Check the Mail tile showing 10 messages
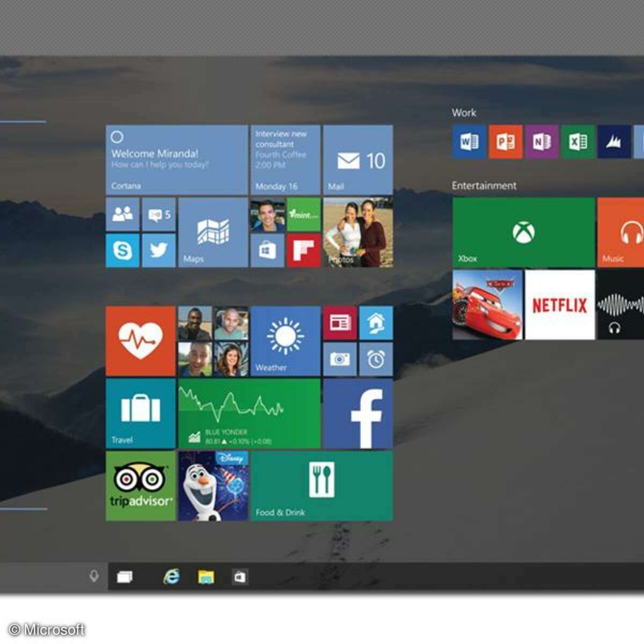This screenshot has width=644, height=644. point(357,159)
